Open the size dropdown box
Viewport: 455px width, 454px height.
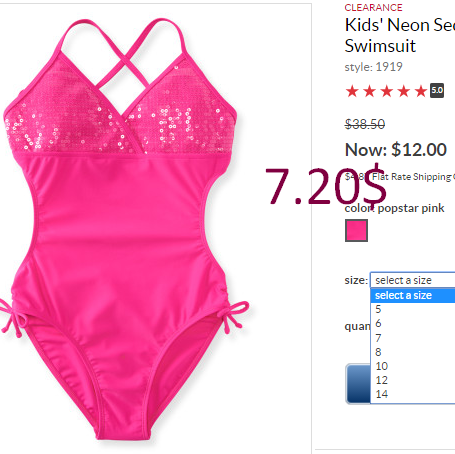tap(413, 280)
